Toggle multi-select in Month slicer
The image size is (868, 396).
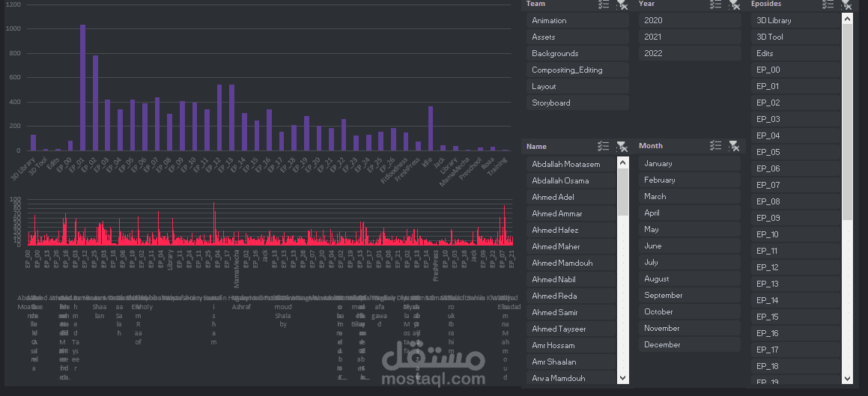point(716,145)
